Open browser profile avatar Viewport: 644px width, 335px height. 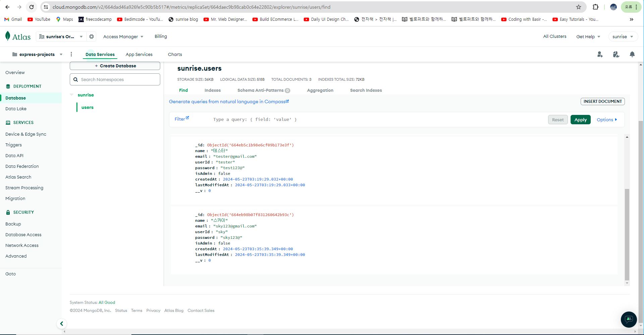tap(613, 7)
